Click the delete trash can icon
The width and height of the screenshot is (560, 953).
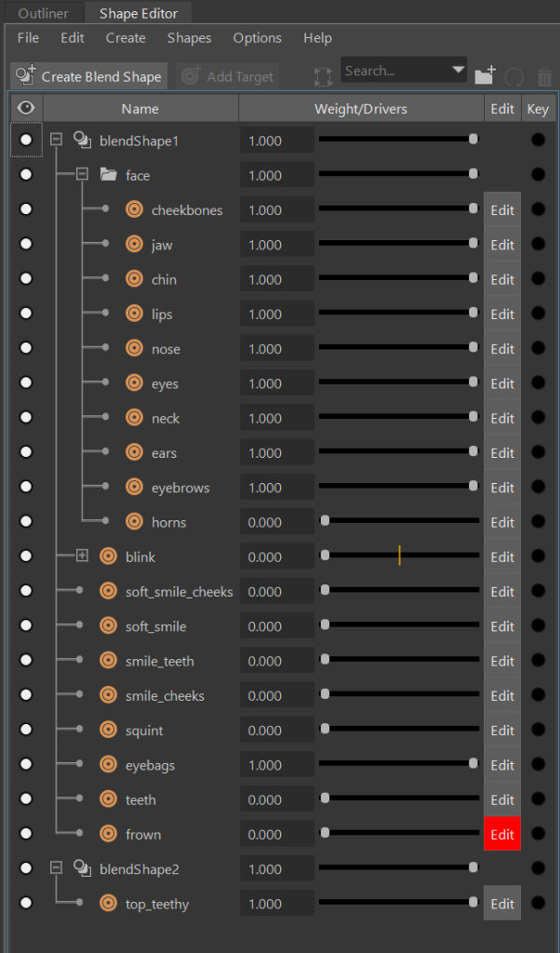pos(545,76)
